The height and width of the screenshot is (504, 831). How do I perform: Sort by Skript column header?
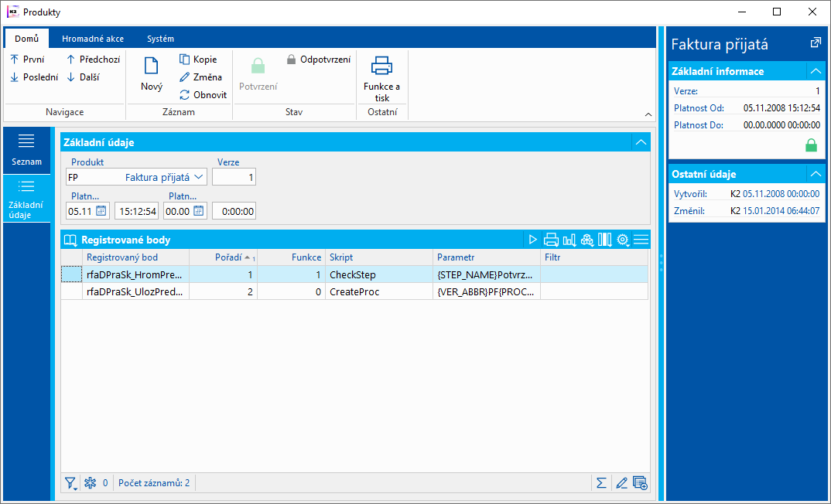click(379, 257)
